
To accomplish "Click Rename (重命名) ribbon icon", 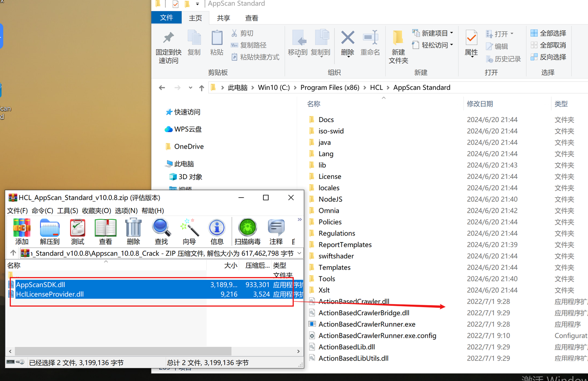I will point(370,43).
